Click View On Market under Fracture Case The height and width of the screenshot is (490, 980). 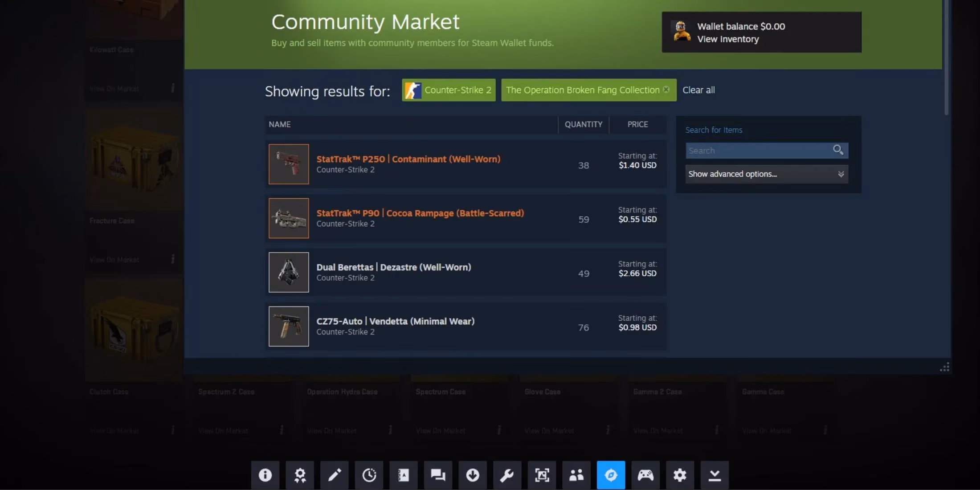coord(114,260)
